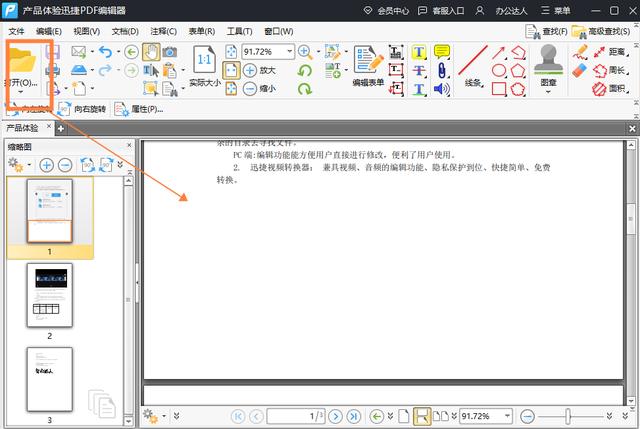This screenshot has height=429, width=640.
Task: Toggle two-page layout in status bar
Action: [440, 416]
